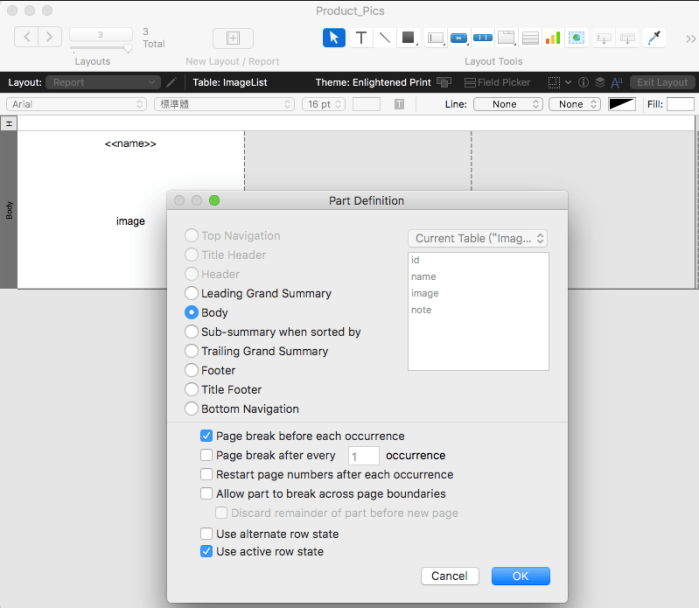Click the Web Viewer tool icon
The image size is (699, 608).
[x=576, y=38]
